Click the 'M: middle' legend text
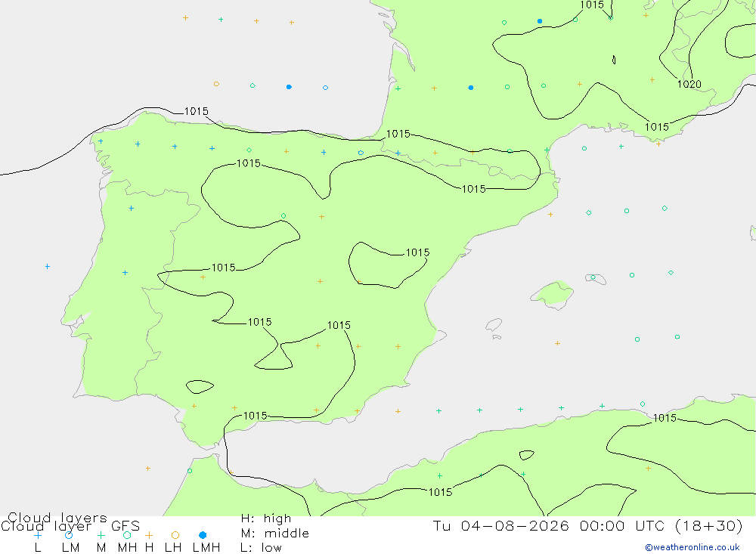Viewport: 756px width, 554px height. tap(275, 534)
